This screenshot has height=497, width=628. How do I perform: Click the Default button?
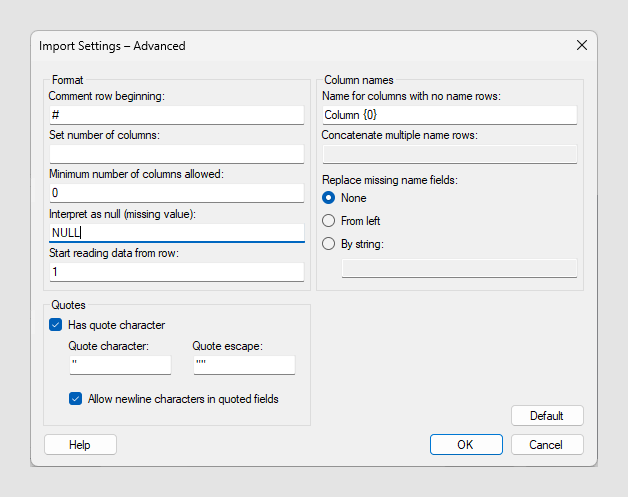[x=547, y=416]
